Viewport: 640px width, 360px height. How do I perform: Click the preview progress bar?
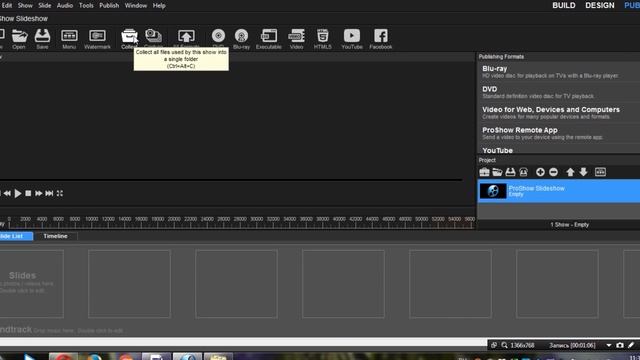[231, 180]
